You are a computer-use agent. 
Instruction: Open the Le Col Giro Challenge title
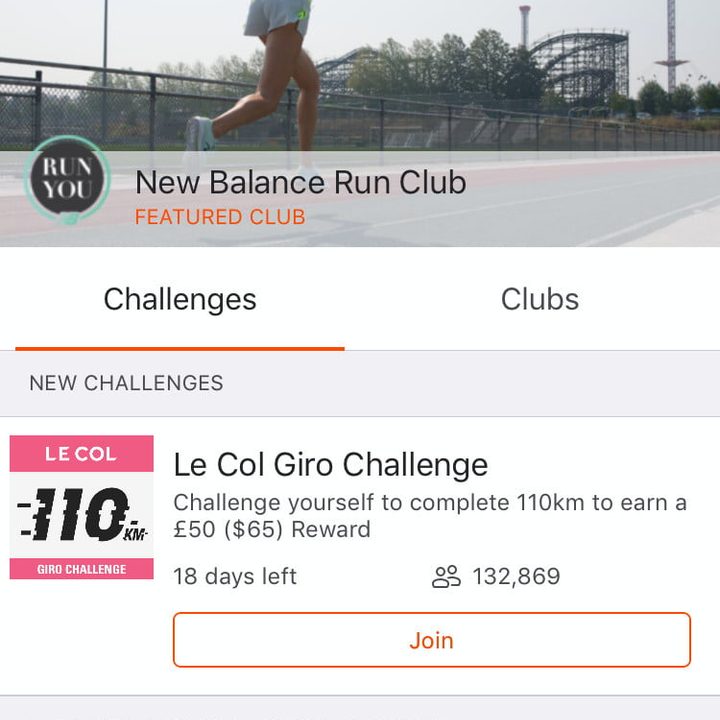click(x=330, y=464)
